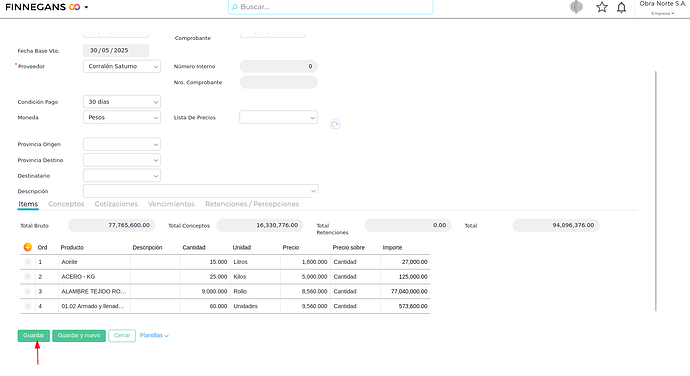Switch to the Cotizaciones tab
Screen dimensions: 690x376
click(x=116, y=204)
